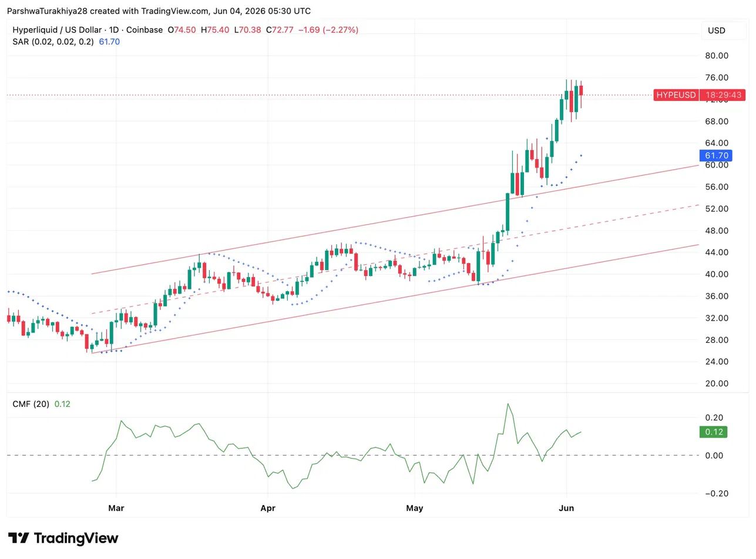Click the 40.00 price axis label

coord(717,274)
